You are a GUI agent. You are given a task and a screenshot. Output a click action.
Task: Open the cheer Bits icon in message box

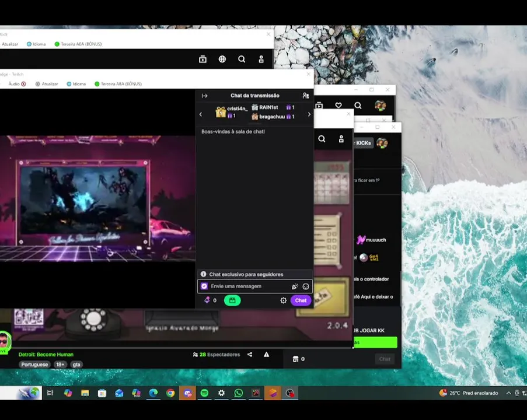pos(295,286)
